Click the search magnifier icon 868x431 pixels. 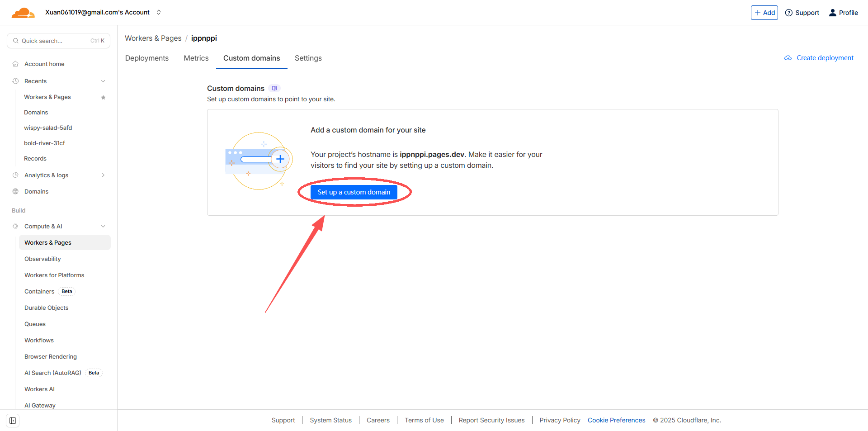(x=16, y=41)
